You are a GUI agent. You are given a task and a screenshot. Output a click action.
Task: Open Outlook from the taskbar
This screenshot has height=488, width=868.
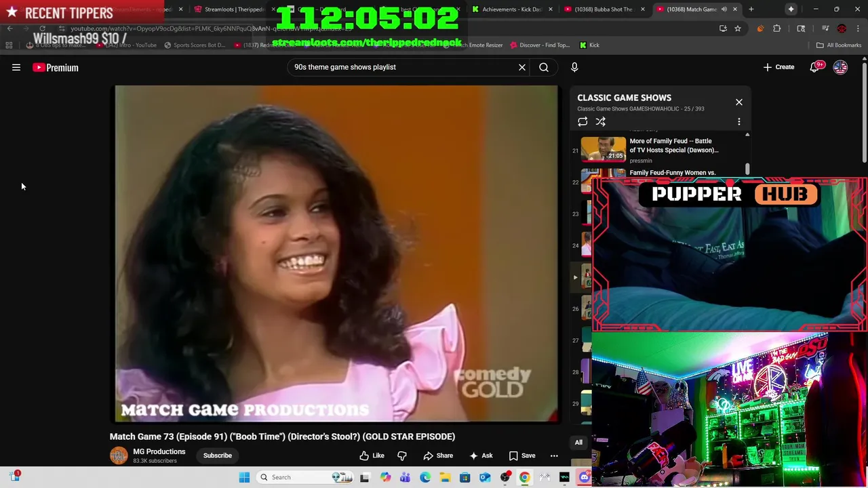(485, 477)
